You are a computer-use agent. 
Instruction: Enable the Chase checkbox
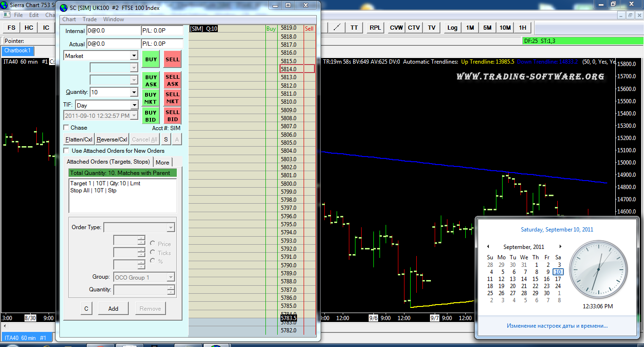point(66,128)
